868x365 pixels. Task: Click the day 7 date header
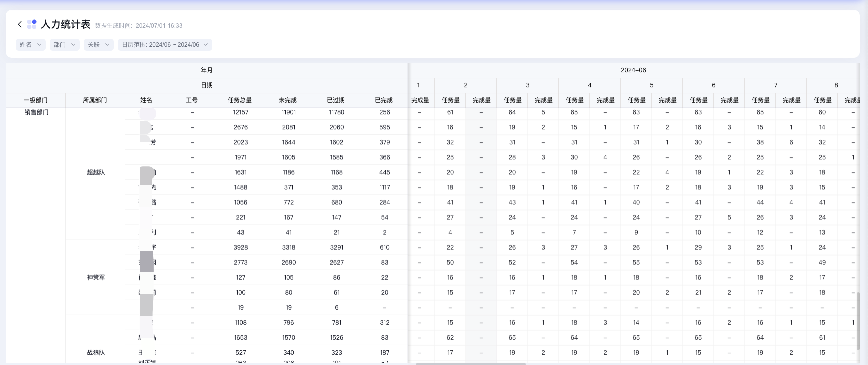click(x=776, y=85)
